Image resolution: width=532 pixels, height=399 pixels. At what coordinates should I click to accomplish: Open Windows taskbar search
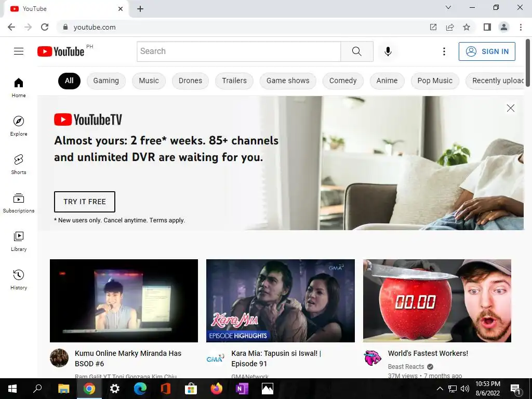tap(37, 389)
